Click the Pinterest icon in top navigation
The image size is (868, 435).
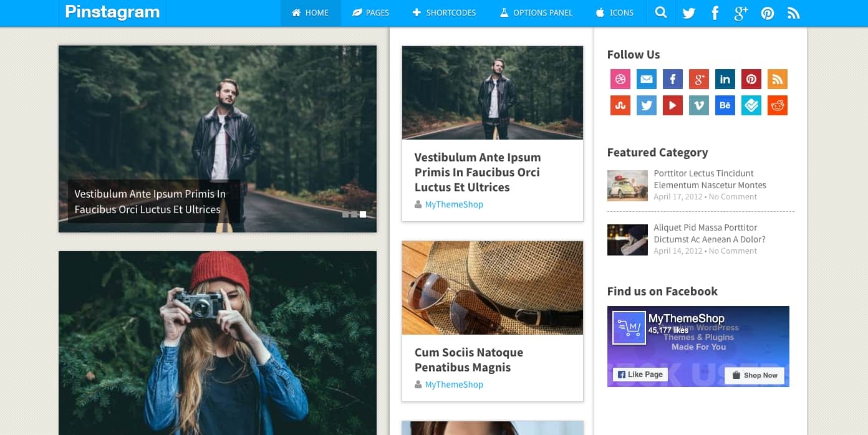tap(768, 13)
